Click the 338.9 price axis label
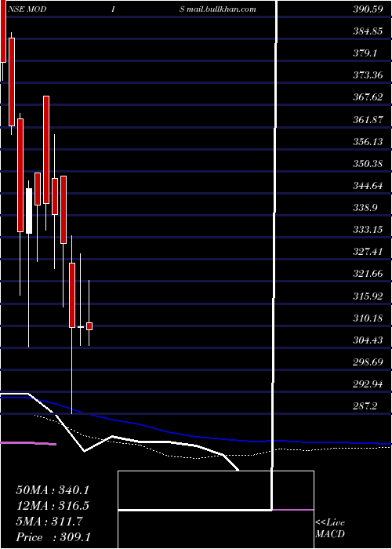392x549 pixels. coord(365,208)
